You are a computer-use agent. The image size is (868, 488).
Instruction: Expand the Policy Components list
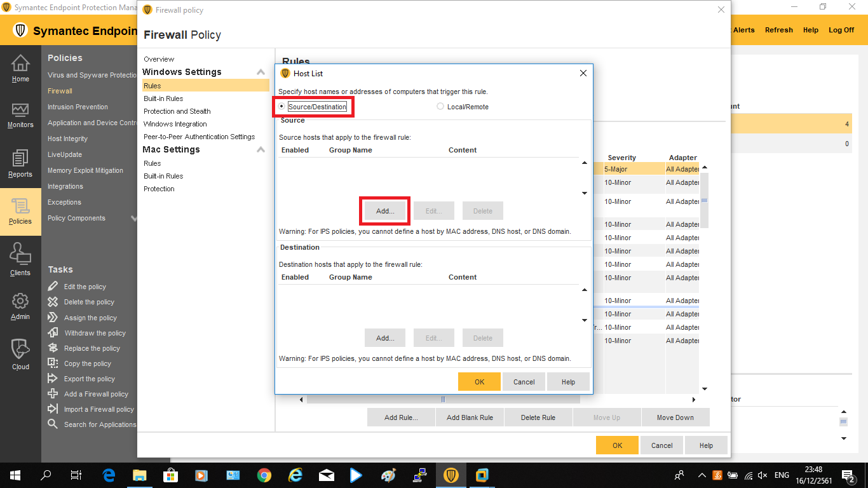(134, 219)
